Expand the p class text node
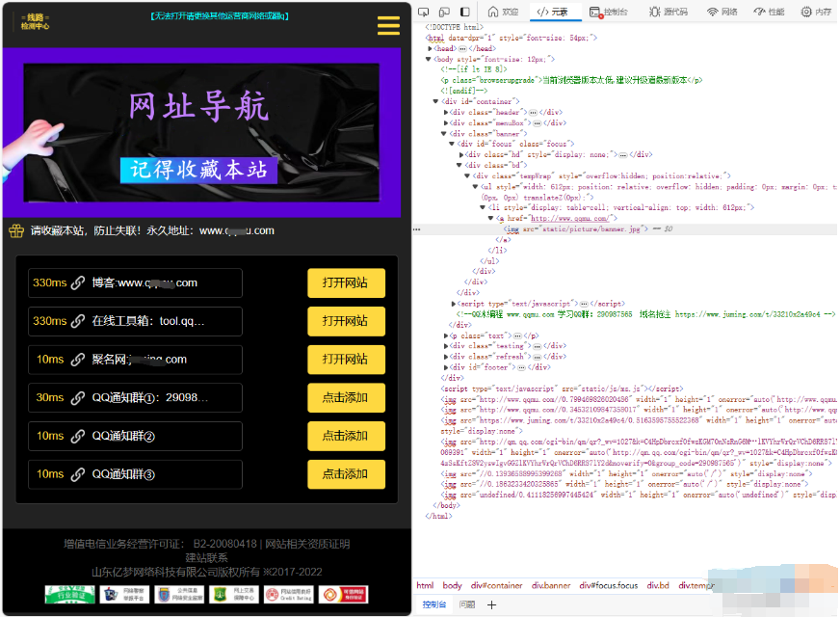This screenshot has height=617, width=840. click(446, 336)
